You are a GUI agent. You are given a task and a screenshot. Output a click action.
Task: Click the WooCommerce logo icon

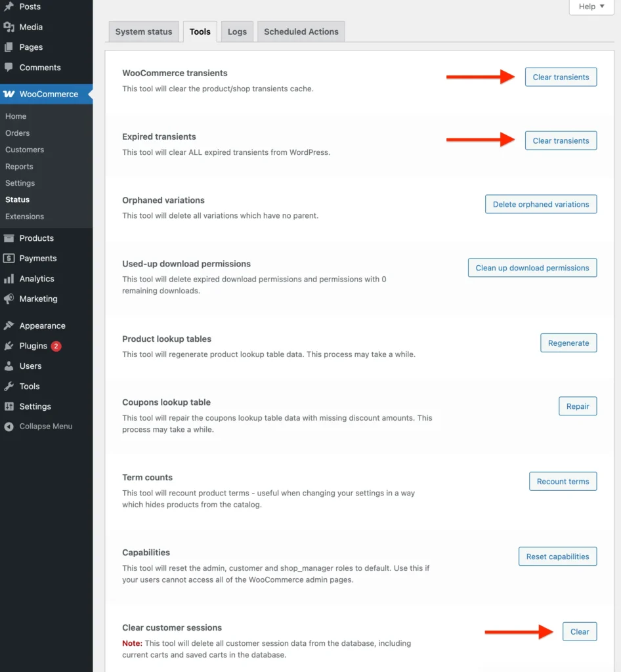10,94
